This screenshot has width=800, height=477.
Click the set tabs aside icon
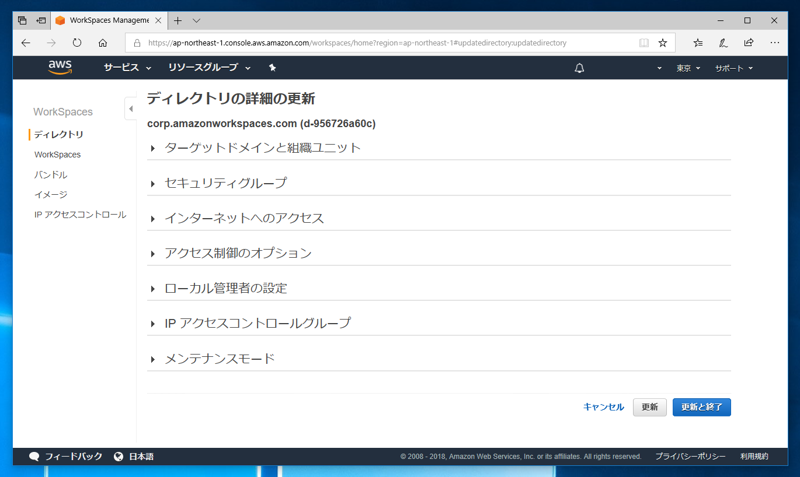click(41, 20)
